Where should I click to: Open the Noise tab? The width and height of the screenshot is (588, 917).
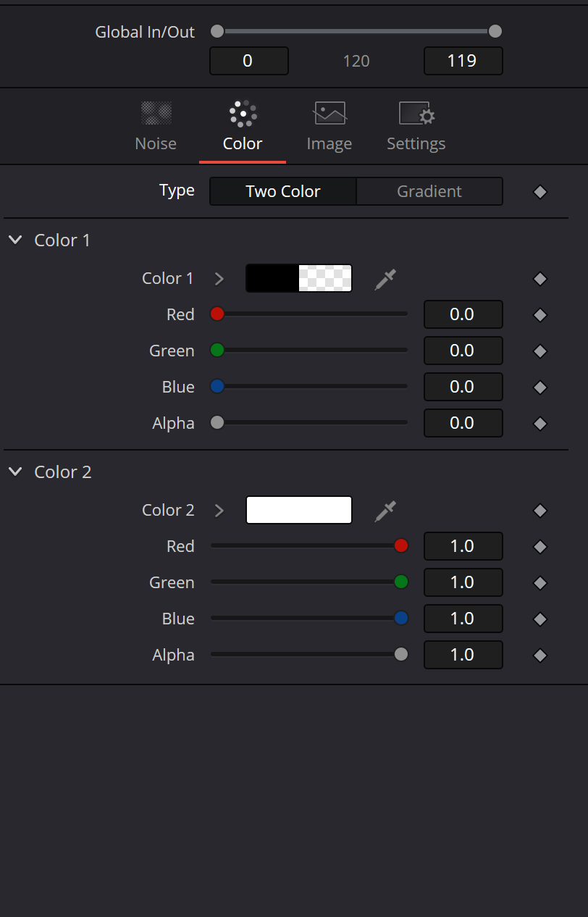pos(156,127)
